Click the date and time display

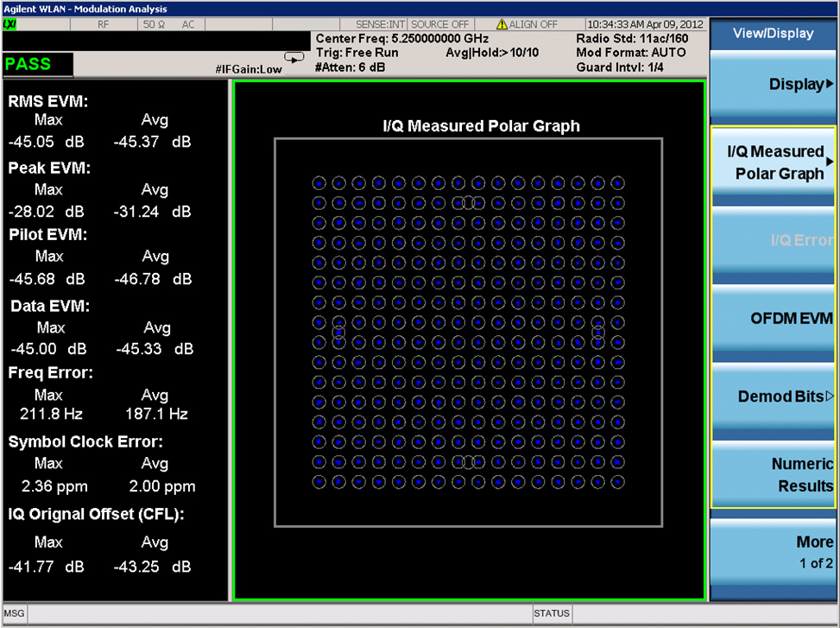pos(645,24)
